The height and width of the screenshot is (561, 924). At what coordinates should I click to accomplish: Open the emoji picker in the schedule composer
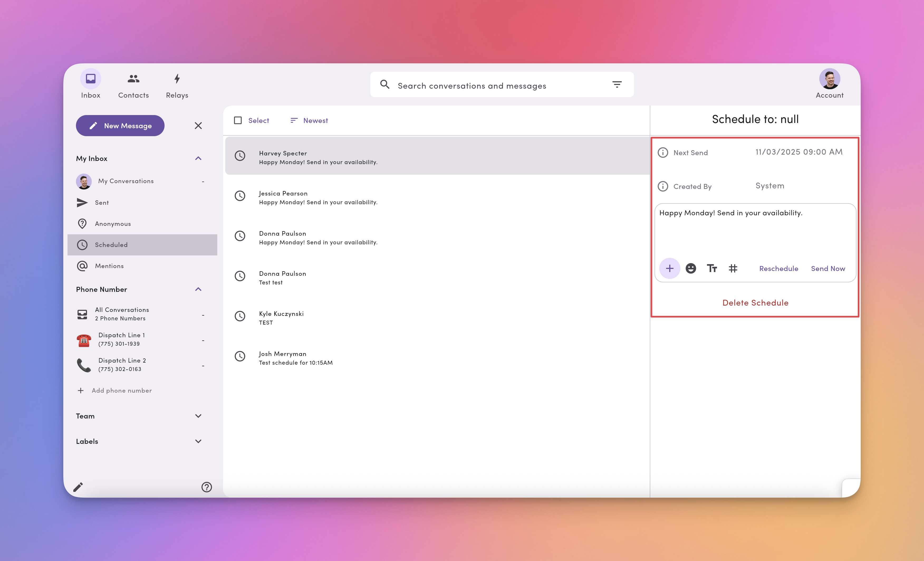pos(690,268)
